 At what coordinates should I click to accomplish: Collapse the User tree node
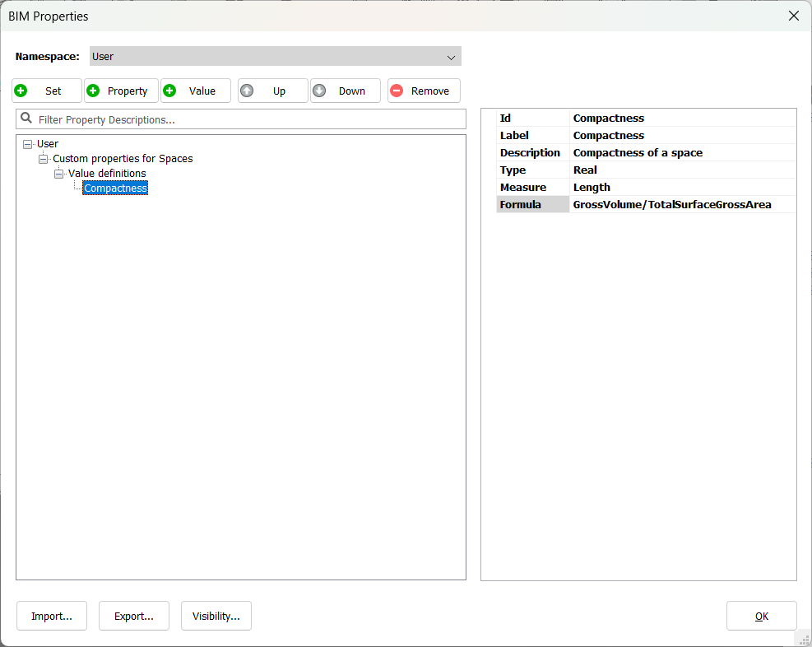(x=28, y=144)
